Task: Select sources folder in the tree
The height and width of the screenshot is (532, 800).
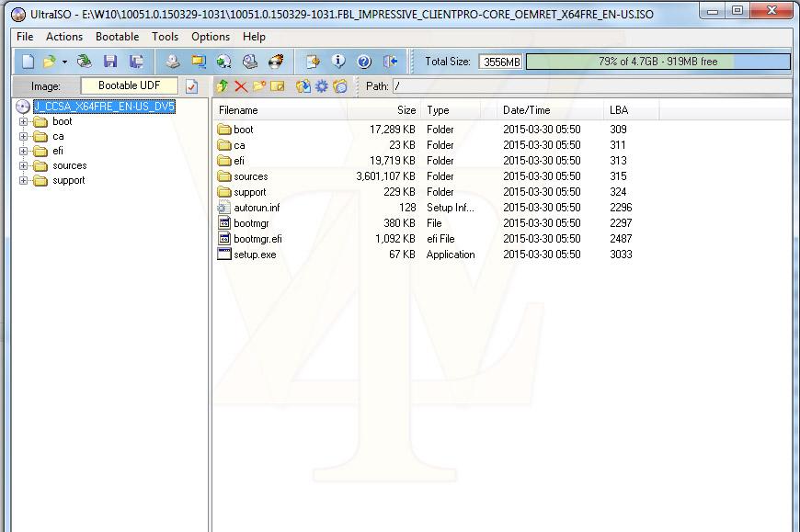Action: (69, 165)
